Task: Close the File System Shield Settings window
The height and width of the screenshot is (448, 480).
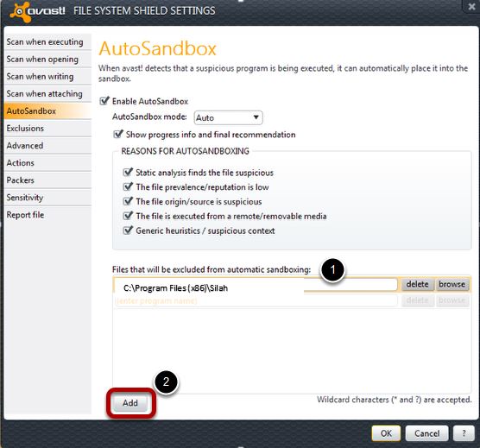Action: click(471, 6)
